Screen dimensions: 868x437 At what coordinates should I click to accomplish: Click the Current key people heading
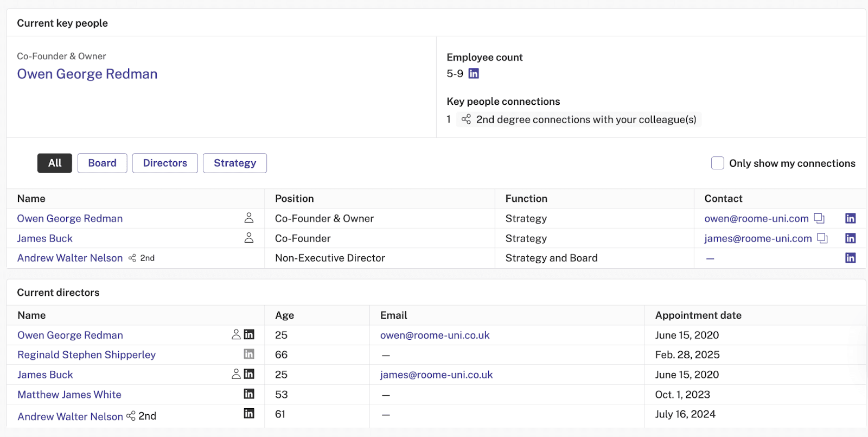[x=62, y=23]
